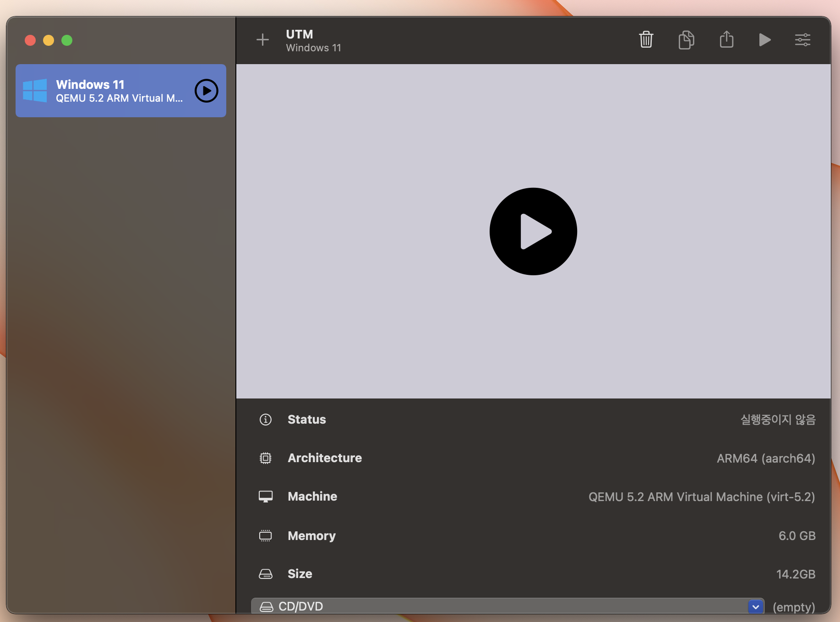The height and width of the screenshot is (622, 840).
Task: Click the ARM64 (aarch64) value
Action: (766, 458)
